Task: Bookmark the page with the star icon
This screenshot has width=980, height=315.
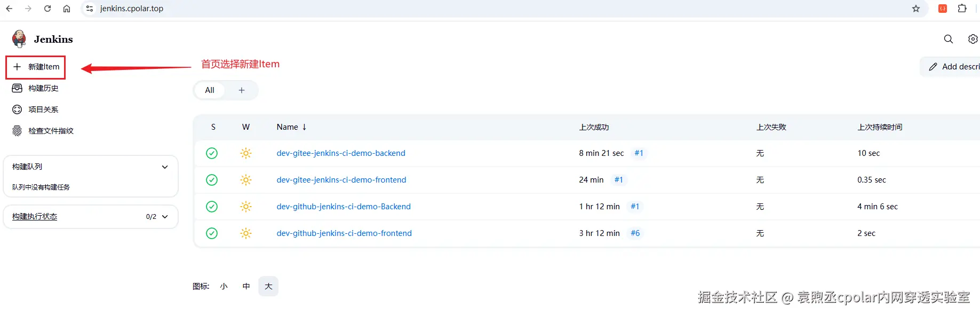Action: [x=916, y=9]
